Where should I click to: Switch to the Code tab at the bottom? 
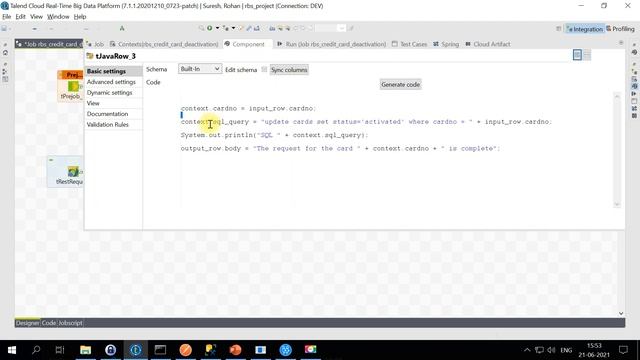(49, 323)
